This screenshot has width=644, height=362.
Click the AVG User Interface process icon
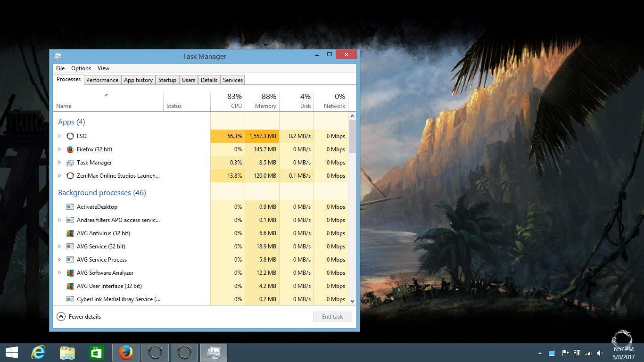point(70,286)
